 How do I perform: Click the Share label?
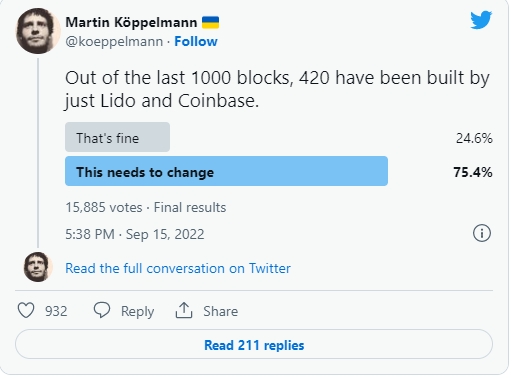tap(221, 311)
